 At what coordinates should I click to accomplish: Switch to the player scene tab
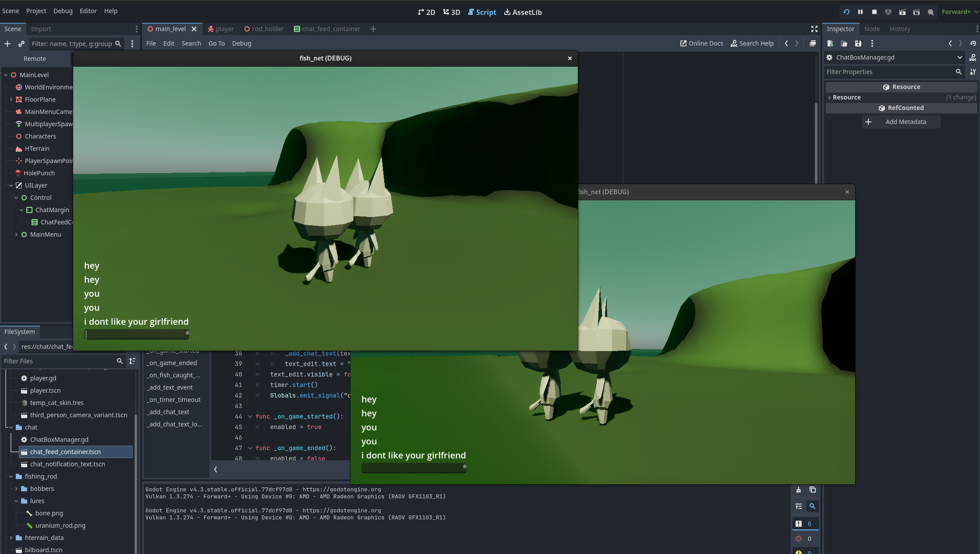pos(220,29)
